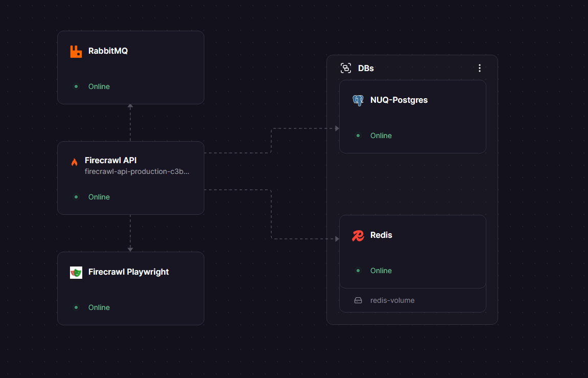Click NUQ-Postgres's green status dot
Viewport: 588px width, 378px height.
(x=358, y=136)
